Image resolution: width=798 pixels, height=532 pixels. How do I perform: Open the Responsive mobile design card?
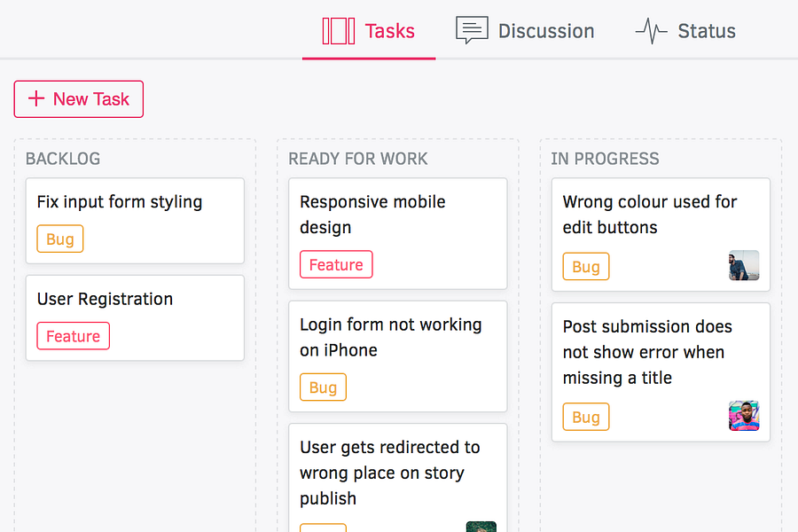[397, 215]
